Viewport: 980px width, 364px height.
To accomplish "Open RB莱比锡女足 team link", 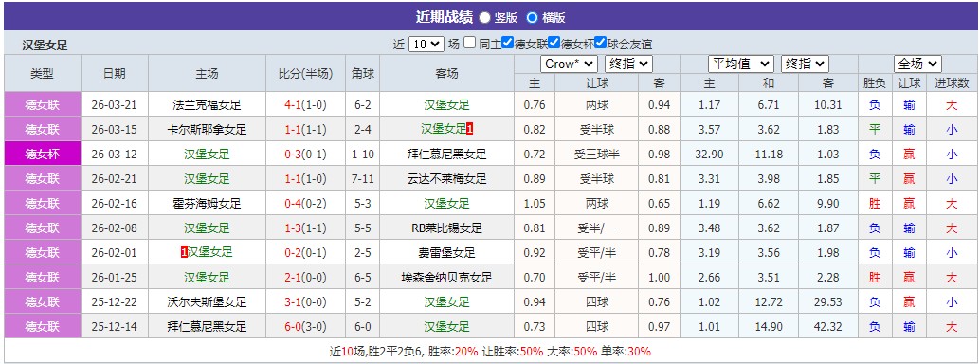I will 446,228.
